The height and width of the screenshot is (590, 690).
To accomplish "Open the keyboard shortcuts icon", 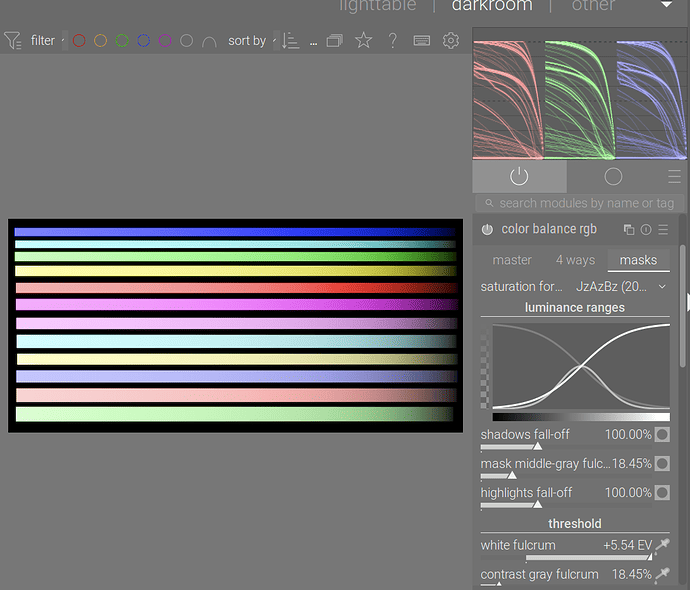I will click(421, 41).
